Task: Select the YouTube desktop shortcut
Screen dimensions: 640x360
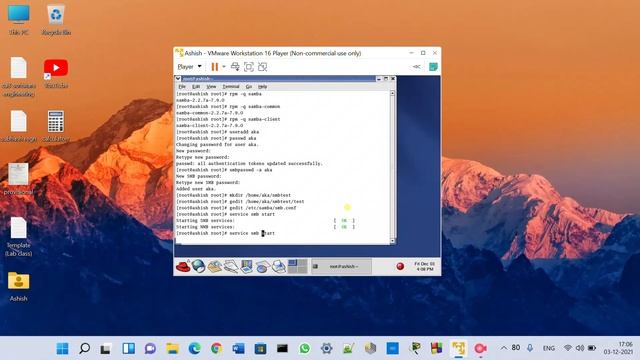Action: (x=56, y=73)
